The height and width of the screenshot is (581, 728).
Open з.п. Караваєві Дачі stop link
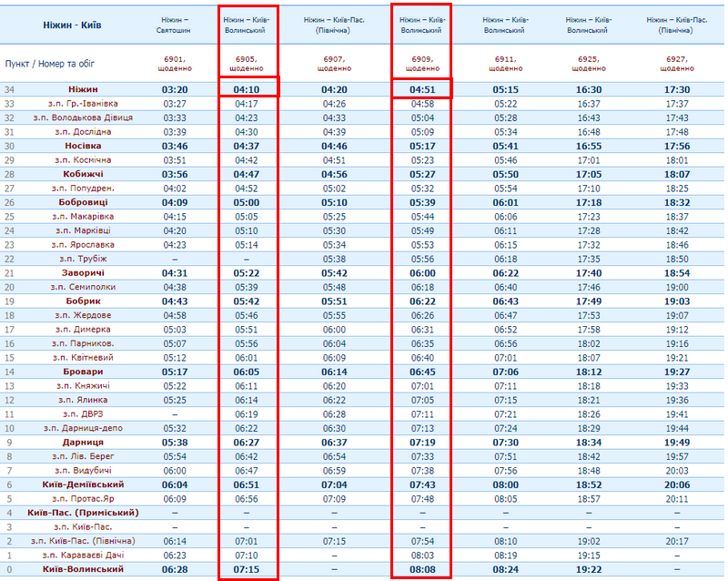click(83, 556)
